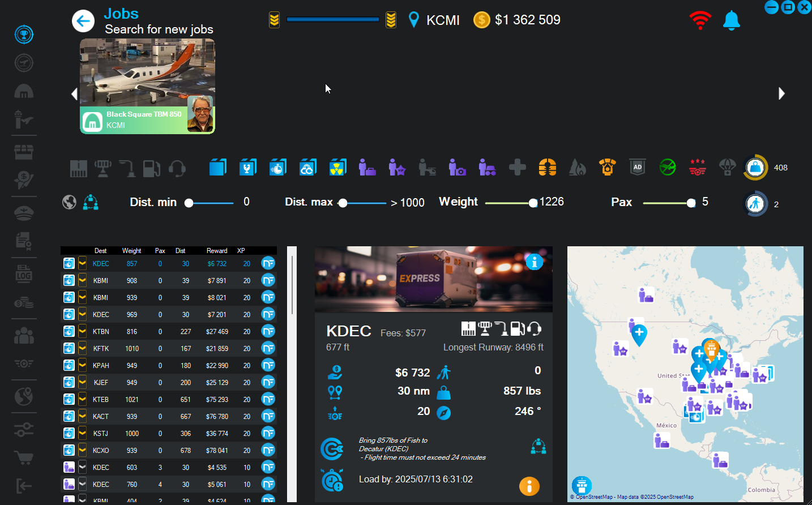Click the logout sidebar icon
The image size is (812, 505).
click(x=24, y=486)
